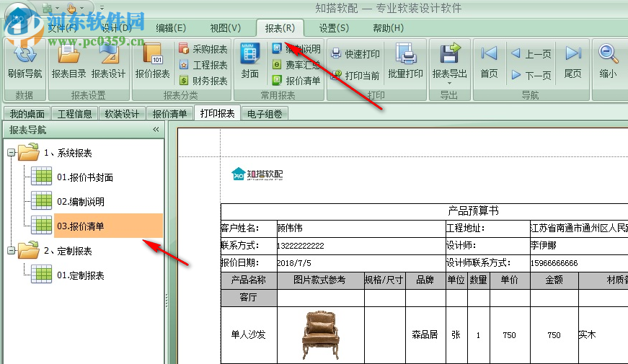This screenshot has height=364, width=628.
Task: Open the 帮助(H) menu
Action: click(x=388, y=28)
